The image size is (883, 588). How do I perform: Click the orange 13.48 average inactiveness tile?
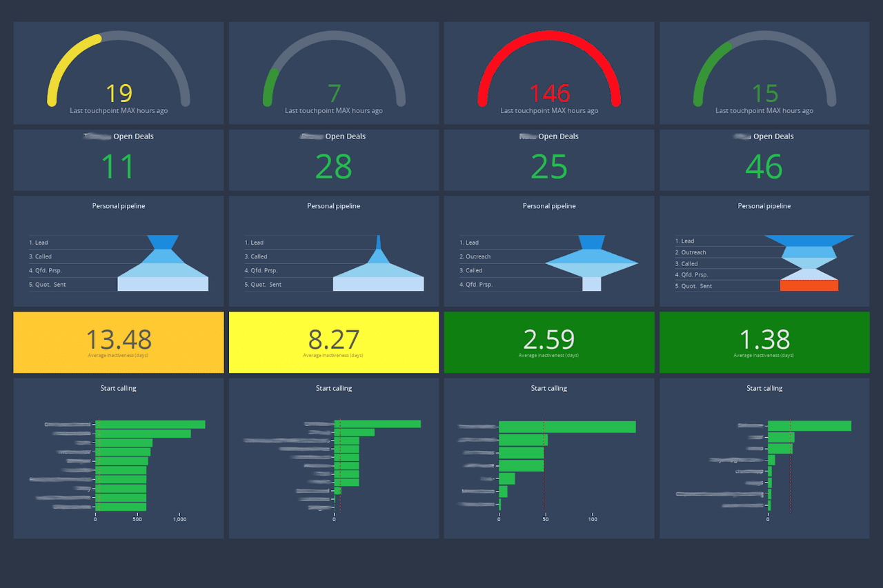pos(119,343)
